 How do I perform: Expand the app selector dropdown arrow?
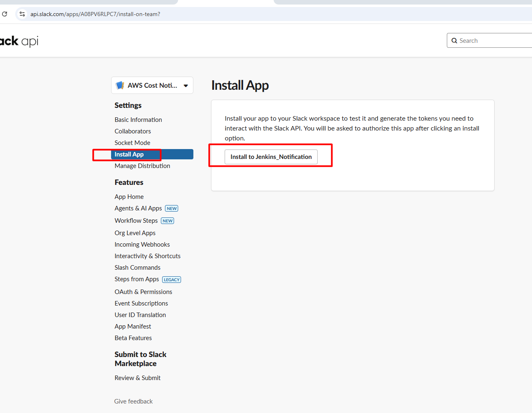tap(186, 86)
